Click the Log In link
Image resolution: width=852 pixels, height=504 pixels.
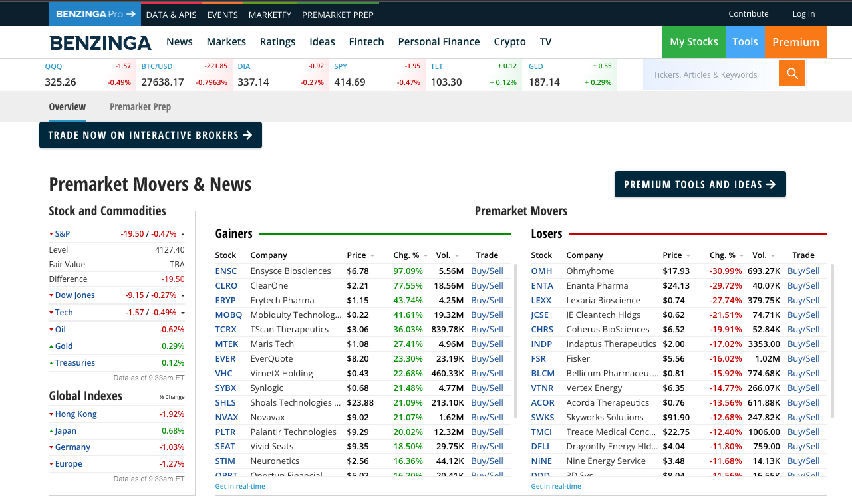coord(803,14)
